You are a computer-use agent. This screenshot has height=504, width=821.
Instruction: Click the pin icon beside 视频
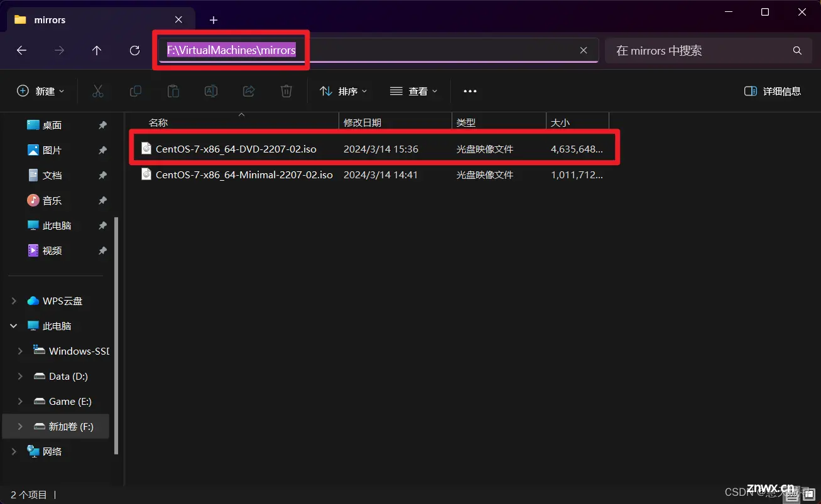[x=102, y=250]
